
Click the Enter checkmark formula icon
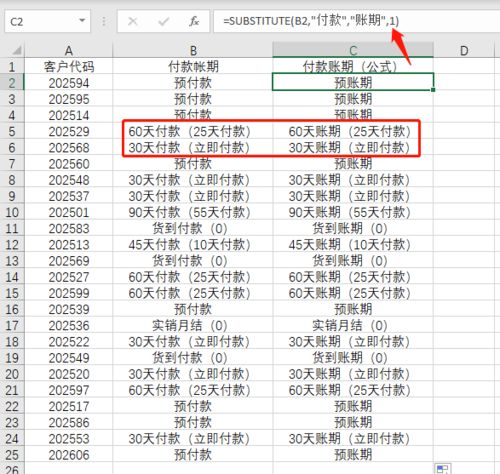[x=163, y=22]
